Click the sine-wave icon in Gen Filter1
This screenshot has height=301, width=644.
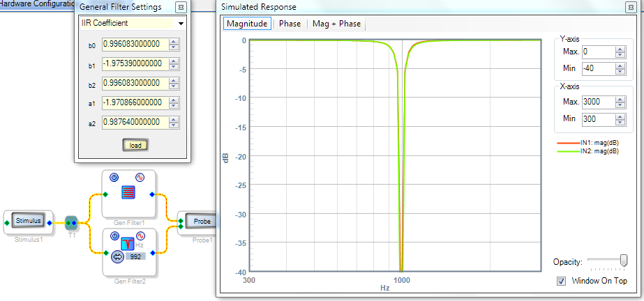point(140,178)
